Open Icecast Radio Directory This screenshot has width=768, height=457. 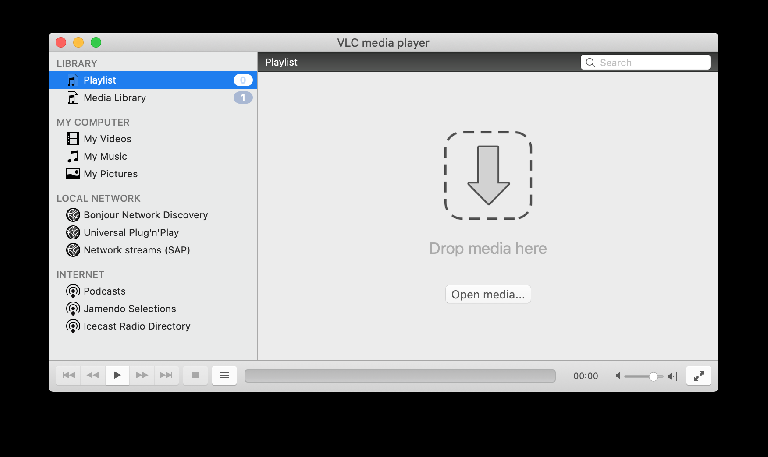click(x=153, y=326)
